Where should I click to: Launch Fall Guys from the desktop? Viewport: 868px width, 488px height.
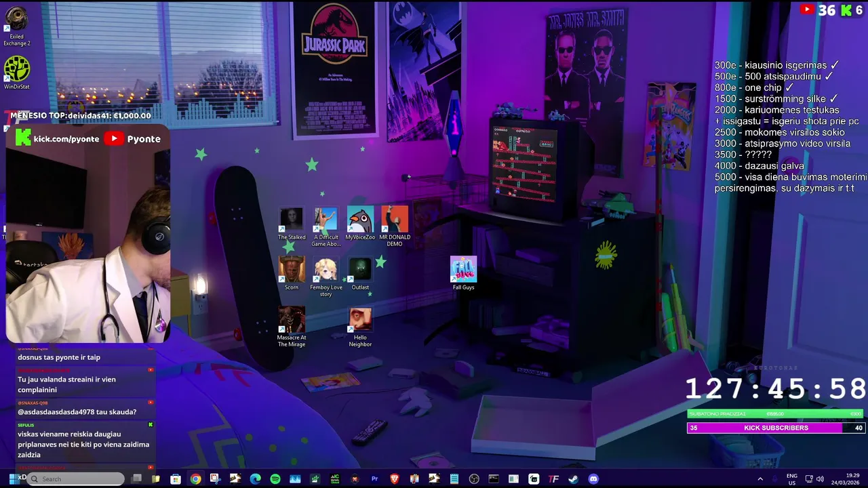[x=464, y=274]
